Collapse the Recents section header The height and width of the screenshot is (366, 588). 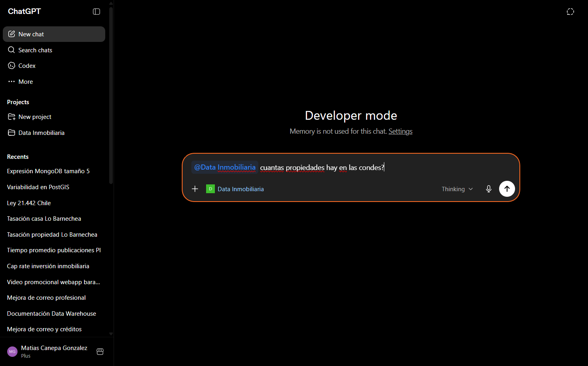[18, 157]
